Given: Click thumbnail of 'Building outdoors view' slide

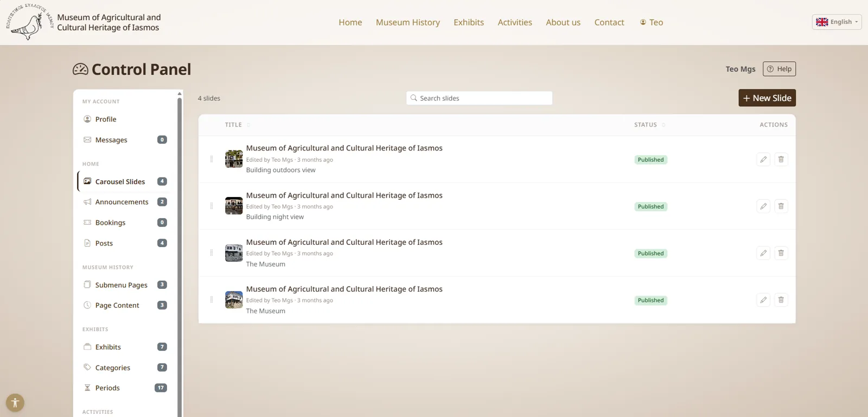Looking at the screenshot, I should (x=234, y=159).
